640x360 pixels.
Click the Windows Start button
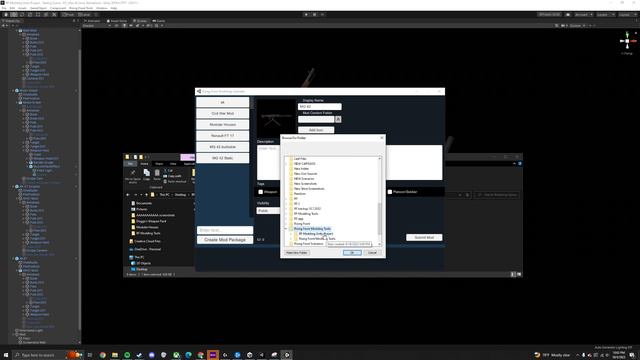tap(6, 355)
